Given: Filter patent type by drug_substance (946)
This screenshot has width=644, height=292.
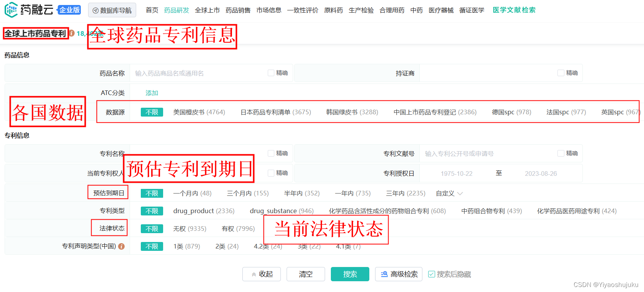Looking at the screenshot, I should (282, 211).
